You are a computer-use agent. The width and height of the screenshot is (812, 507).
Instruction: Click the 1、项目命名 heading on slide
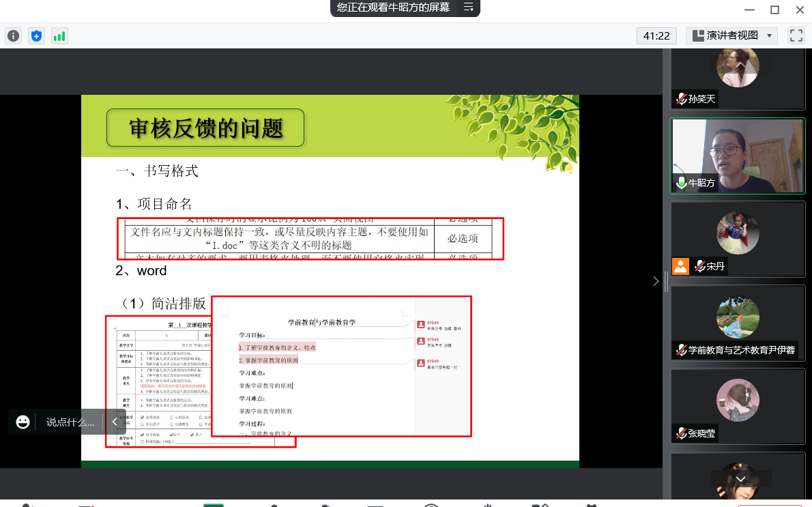pyautogui.click(x=154, y=204)
